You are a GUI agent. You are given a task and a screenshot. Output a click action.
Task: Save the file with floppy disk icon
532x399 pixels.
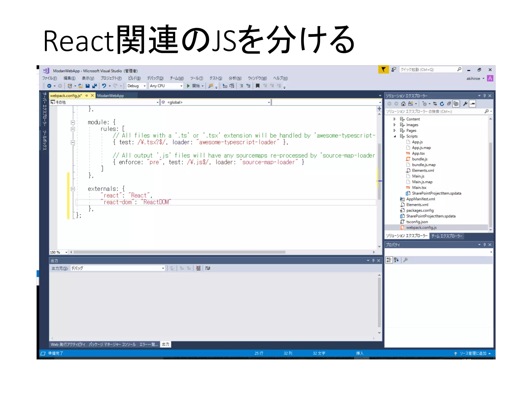pos(88,86)
